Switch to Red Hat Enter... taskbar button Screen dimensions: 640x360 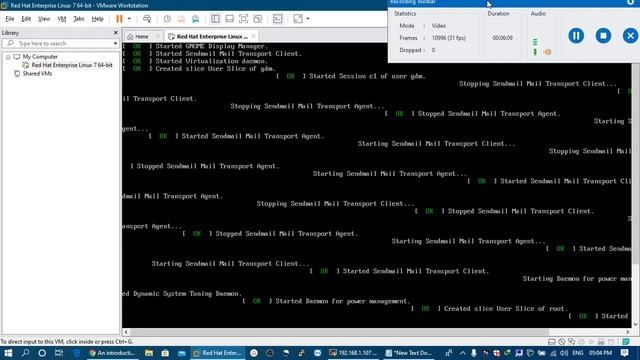pos(218,353)
